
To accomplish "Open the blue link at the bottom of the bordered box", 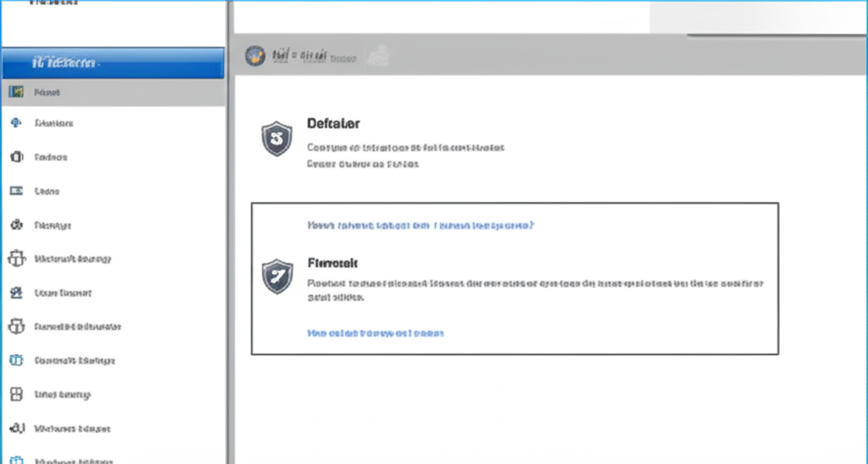I will pos(376,333).
